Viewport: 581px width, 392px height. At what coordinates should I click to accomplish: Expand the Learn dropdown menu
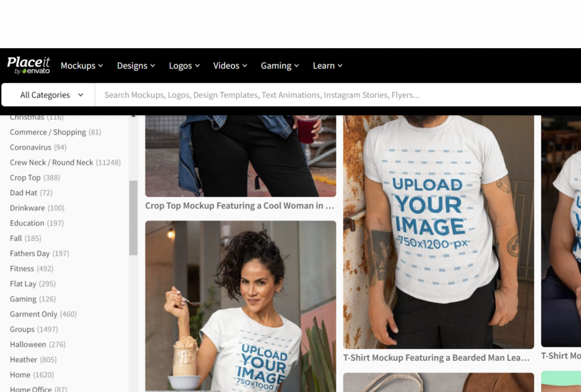tap(327, 66)
